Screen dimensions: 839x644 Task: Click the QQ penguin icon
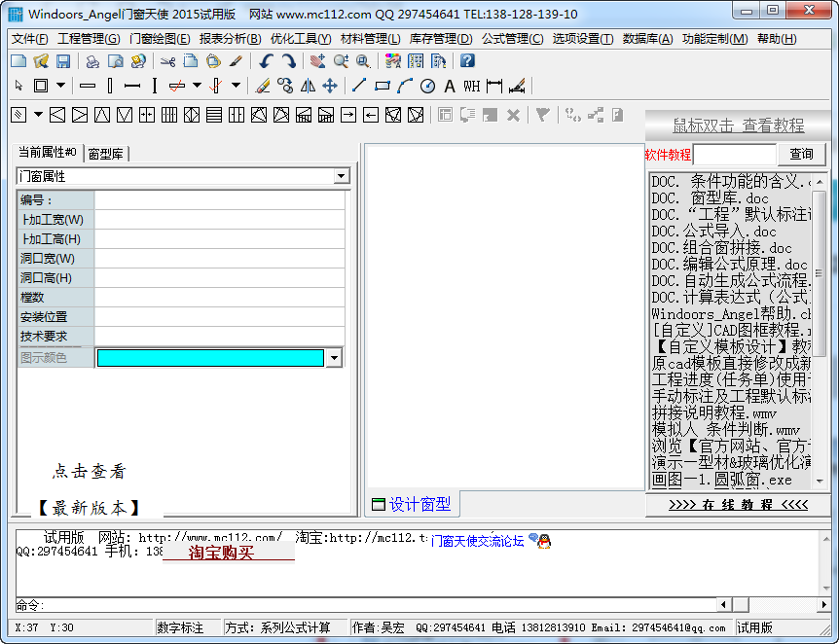(x=544, y=541)
